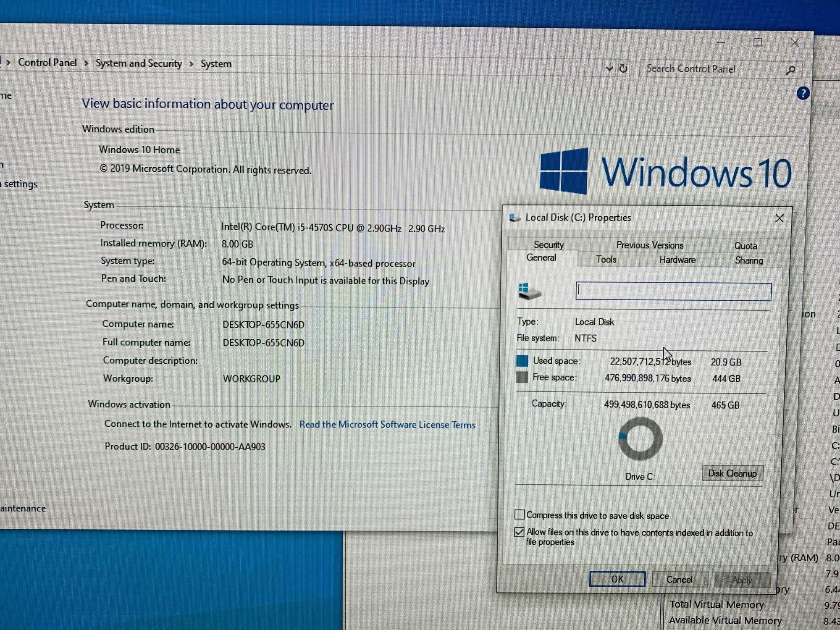840x630 pixels.
Task: Maximize the System control panel window
Action: [758, 42]
